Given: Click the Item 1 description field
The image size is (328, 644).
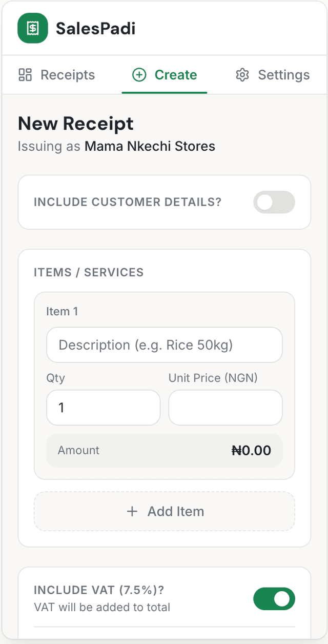Looking at the screenshot, I should point(164,345).
